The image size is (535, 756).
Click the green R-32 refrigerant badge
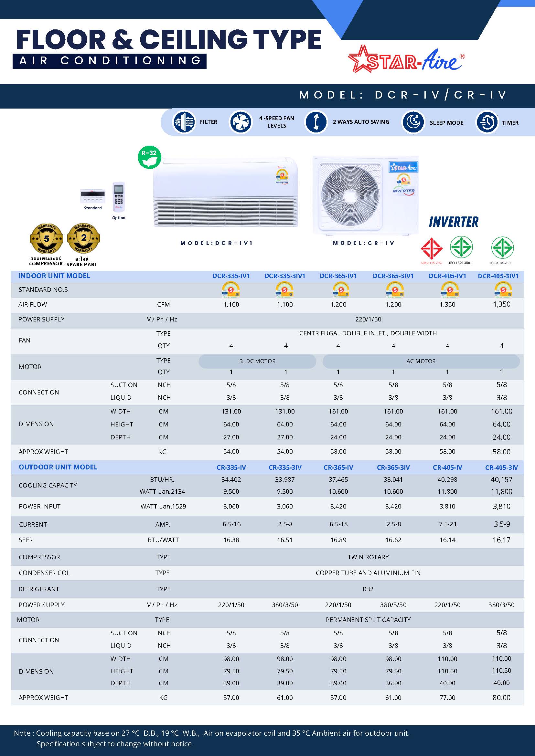pyautogui.click(x=149, y=157)
